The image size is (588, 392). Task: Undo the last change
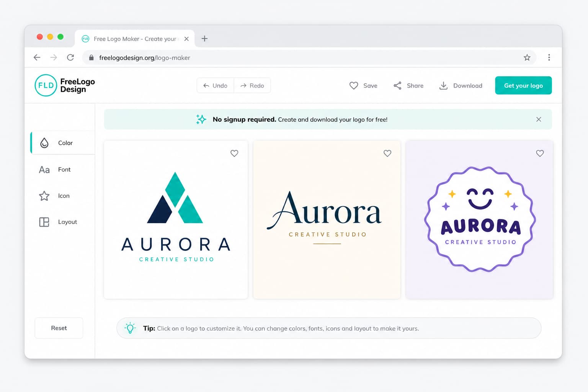[x=215, y=85]
